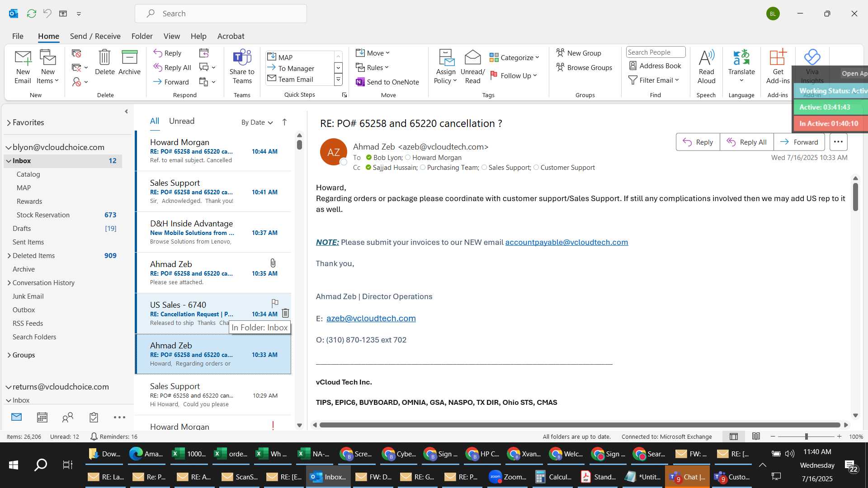This screenshot has width=868, height=488.
Task: Expand Deleted Items folder
Action: 9,256
